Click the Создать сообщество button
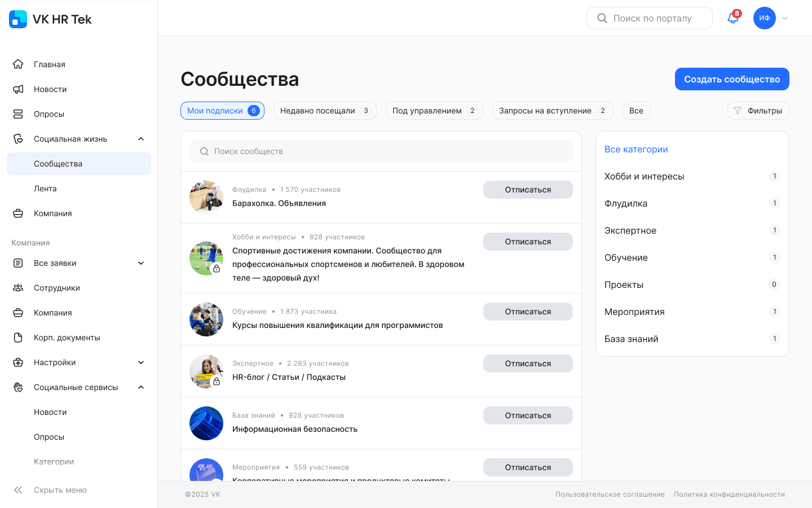 [732, 79]
